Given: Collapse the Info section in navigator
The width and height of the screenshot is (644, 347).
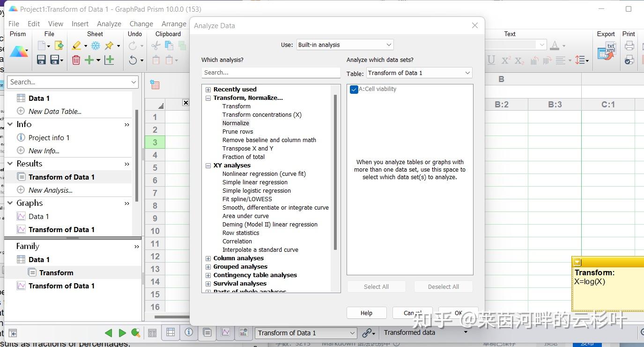Looking at the screenshot, I should tap(10, 124).
